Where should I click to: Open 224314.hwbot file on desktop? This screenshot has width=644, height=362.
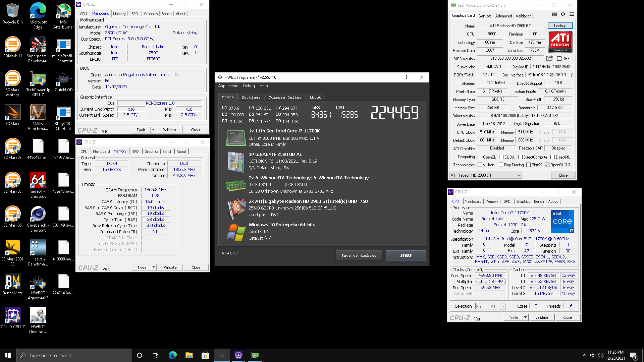[63, 285]
